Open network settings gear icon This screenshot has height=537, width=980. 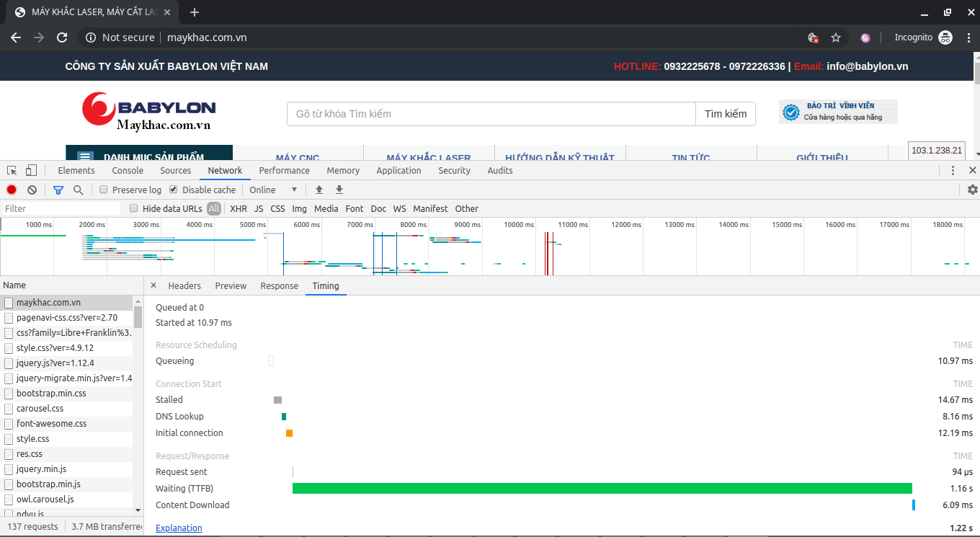coord(973,190)
